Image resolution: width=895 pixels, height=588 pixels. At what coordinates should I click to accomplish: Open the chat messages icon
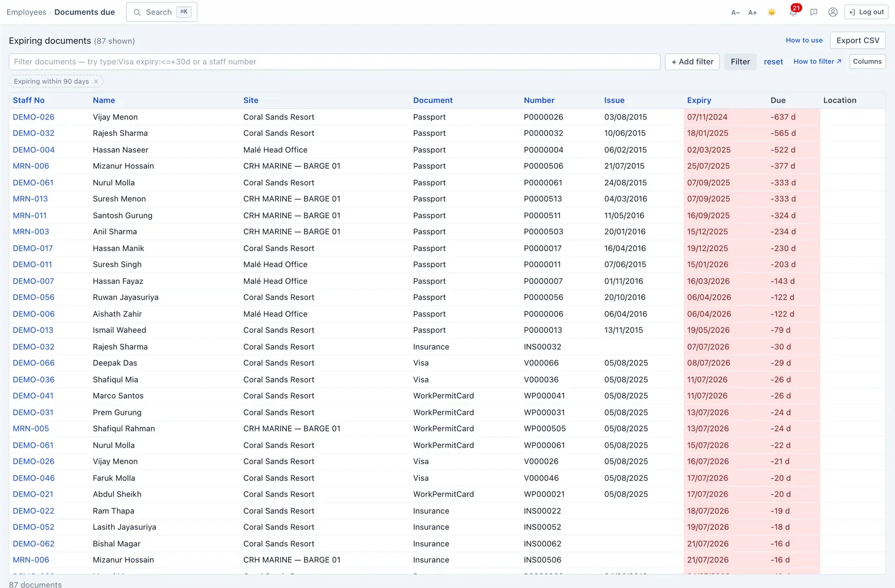(814, 12)
